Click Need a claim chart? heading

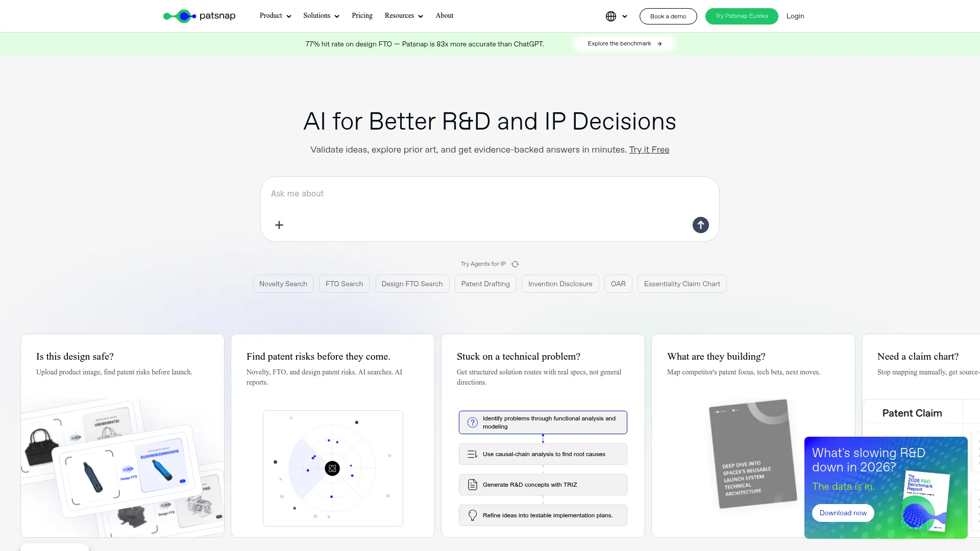tap(918, 357)
